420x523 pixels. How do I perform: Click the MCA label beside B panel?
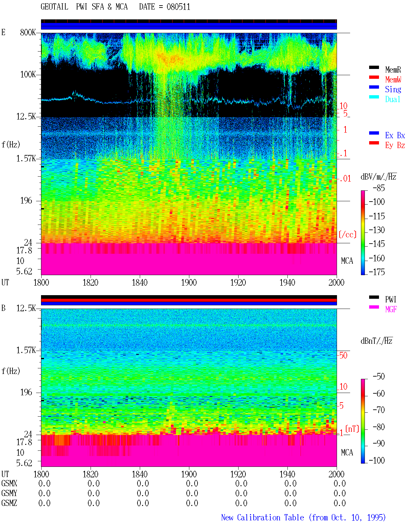347,453
